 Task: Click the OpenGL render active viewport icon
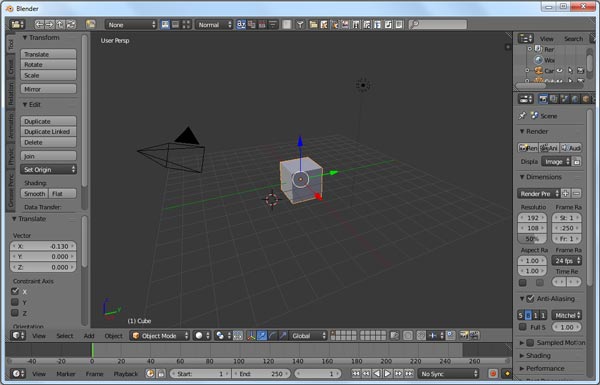pos(464,336)
